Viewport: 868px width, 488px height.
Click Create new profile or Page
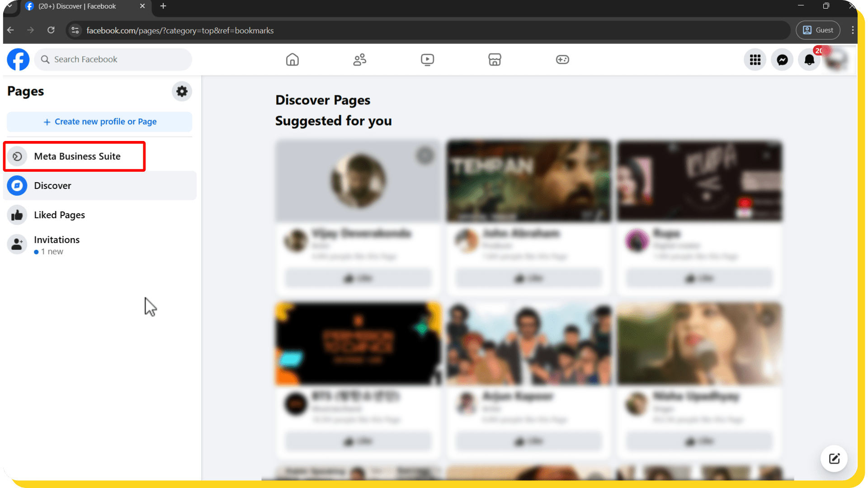click(x=99, y=122)
